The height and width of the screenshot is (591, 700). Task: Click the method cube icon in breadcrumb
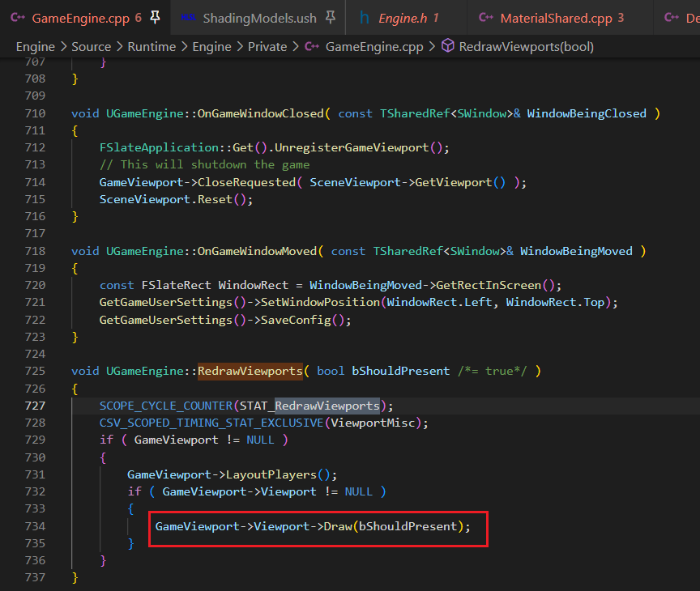[448, 47]
